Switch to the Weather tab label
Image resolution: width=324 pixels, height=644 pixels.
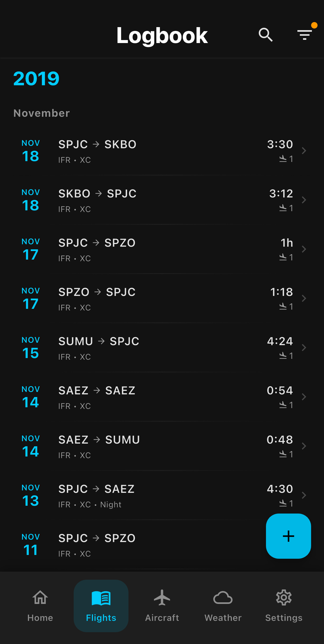point(223,618)
